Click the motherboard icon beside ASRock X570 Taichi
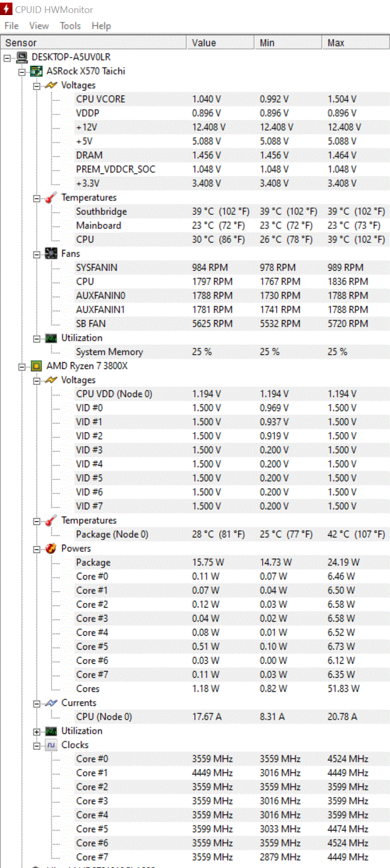 [36, 71]
